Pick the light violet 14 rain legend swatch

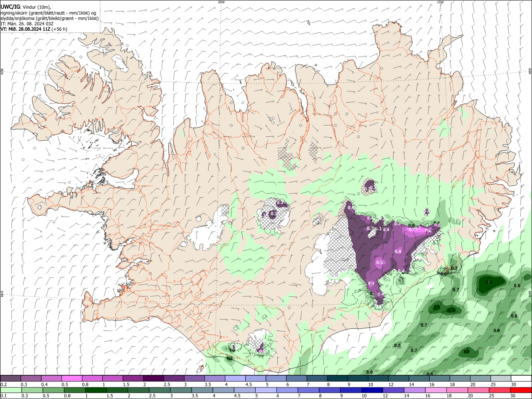[415, 390]
